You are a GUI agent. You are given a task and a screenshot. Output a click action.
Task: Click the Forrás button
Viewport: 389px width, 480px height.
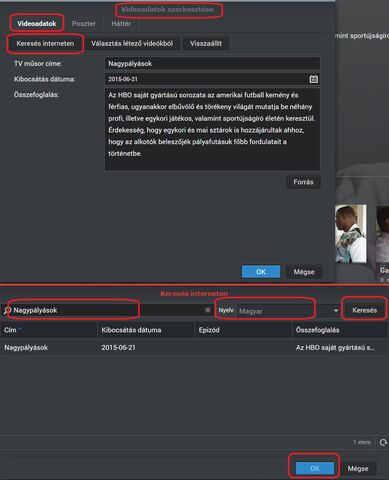(x=303, y=182)
